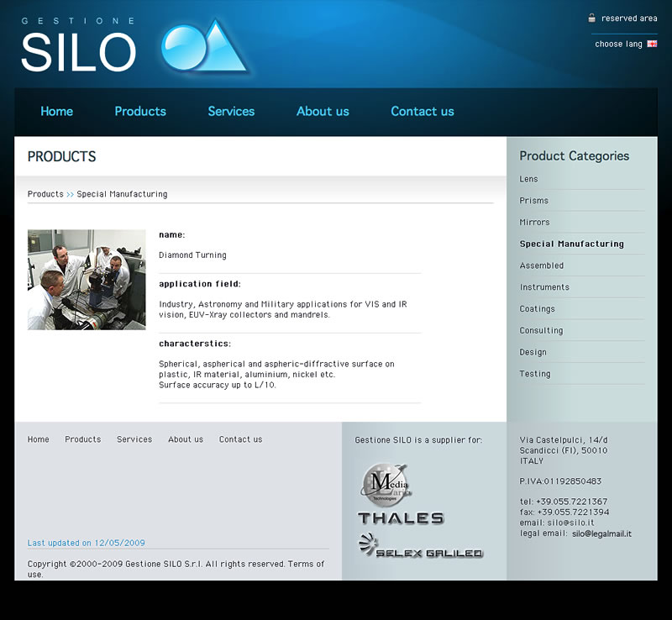Click the Diamond Turning lab photo
This screenshot has width=672, height=620.
click(87, 280)
